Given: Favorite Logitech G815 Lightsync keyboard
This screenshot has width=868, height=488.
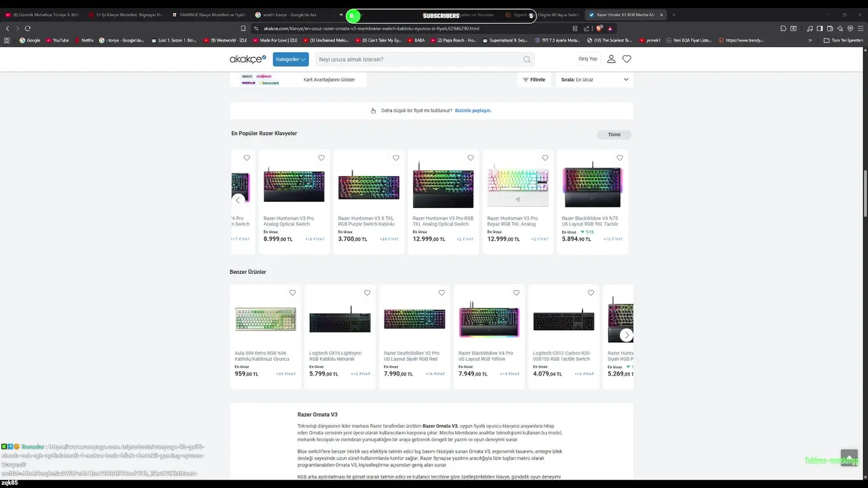Looking at the screenshot, I should 368,293.
